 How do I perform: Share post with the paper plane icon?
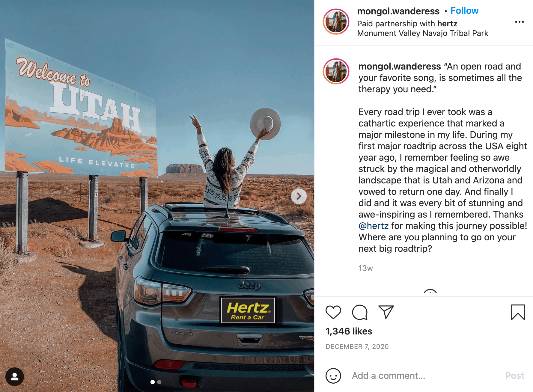point(386,312)
